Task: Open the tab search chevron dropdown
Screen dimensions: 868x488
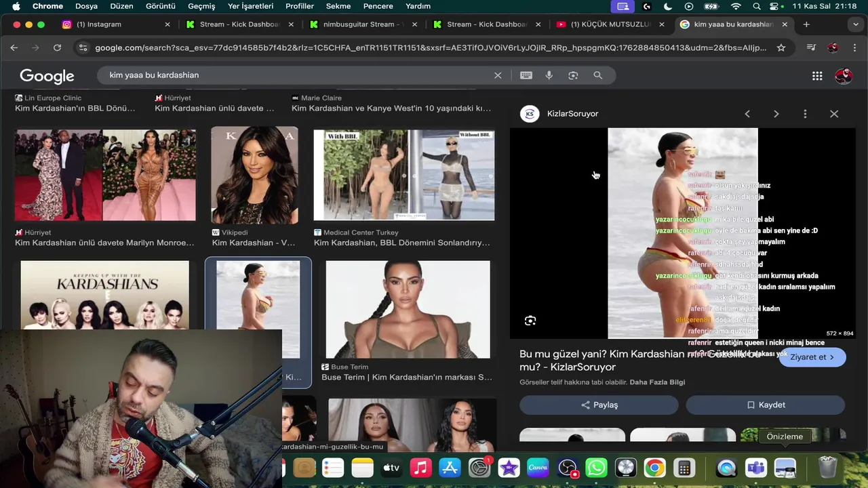Action: point(855,24)
